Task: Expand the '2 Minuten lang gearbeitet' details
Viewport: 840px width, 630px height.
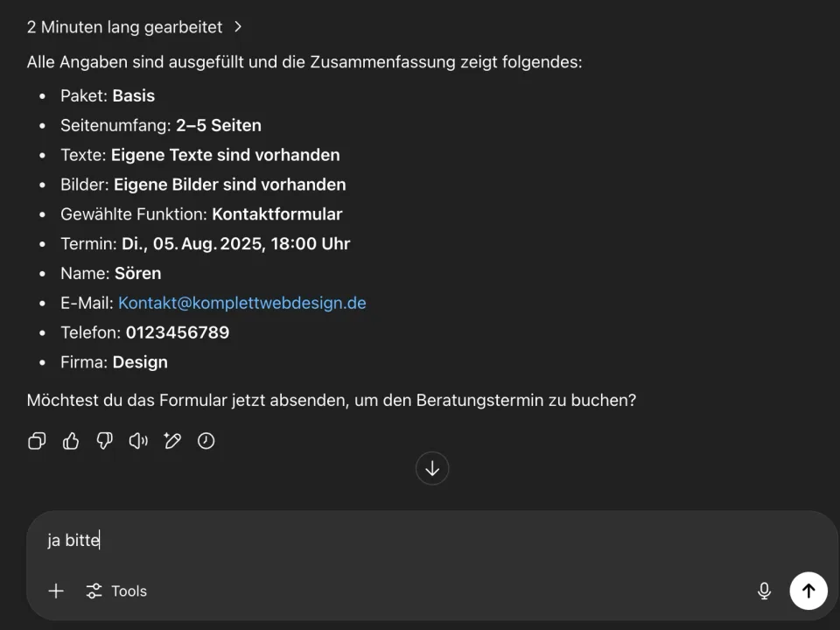Action: pyautogui.click(x=124, y=27)
